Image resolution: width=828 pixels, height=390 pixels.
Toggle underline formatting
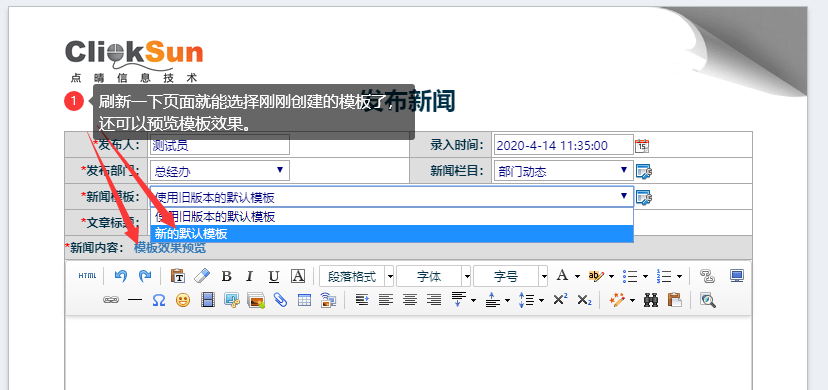pos(274,276)
